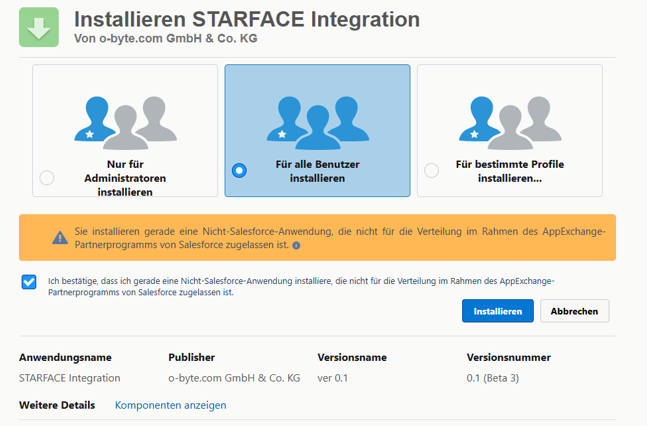Image resolution: width=647 pixels, height=426 pixels.
Task: Click the 'Weitere Details' label
Action: pyautogui.click(x=57, y=405)
